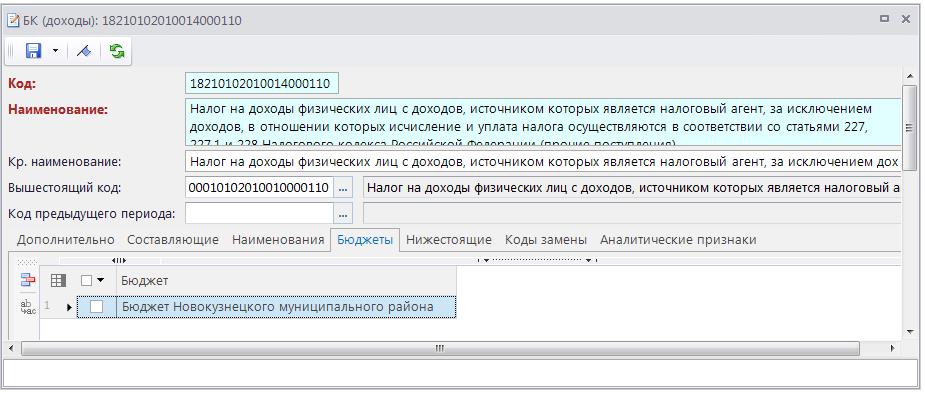Click into the Код input field
The width and height of the screenshot is (925, 393).
coord(262,83)
